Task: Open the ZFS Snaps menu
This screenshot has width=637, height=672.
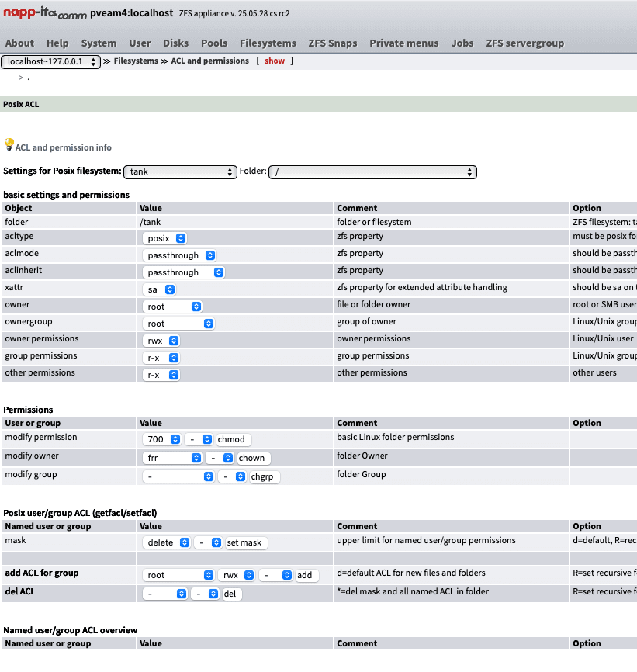Action: pos(332,43)
